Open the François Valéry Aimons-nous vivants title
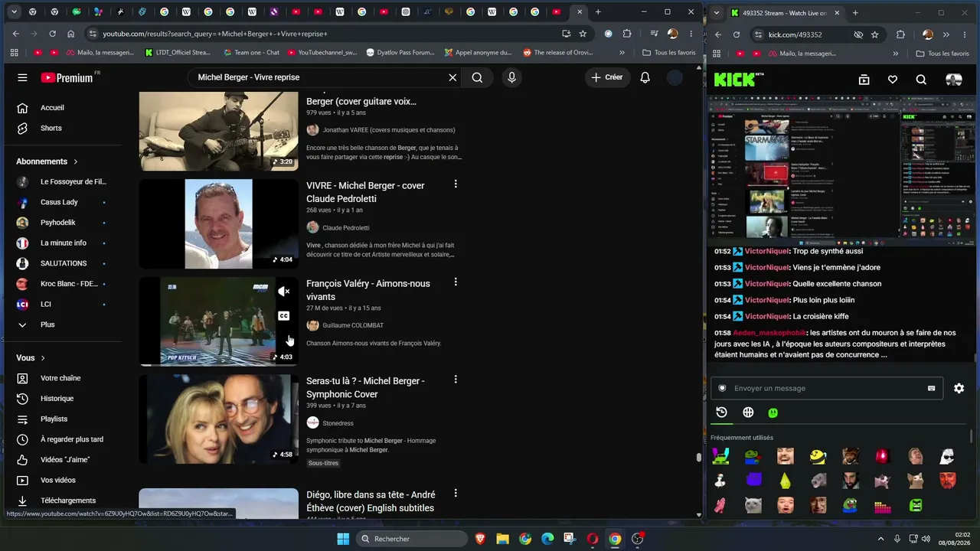Screen dimensions: 980x551 [368, 290]
